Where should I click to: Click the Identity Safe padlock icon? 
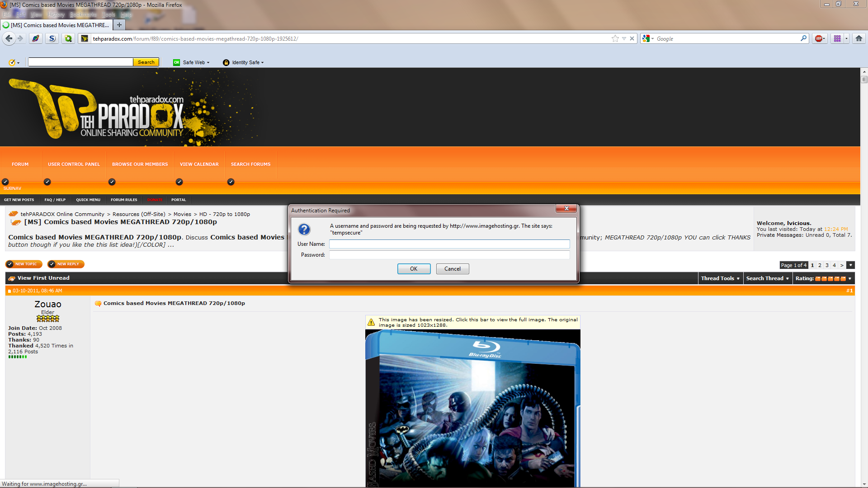click(x=226, y=62)
